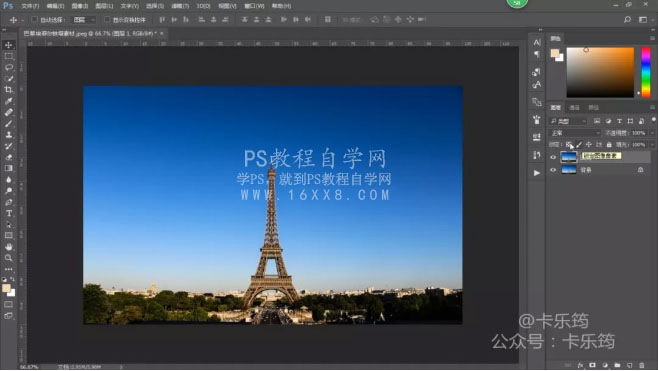Screen dimensions: 658x371
Task: Open the Auto-Select layer/group dropdown
Action: tap(84, 19)
